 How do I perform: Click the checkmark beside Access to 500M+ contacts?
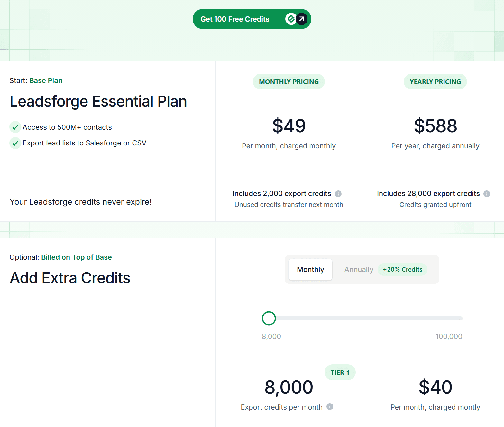point(15,127)
